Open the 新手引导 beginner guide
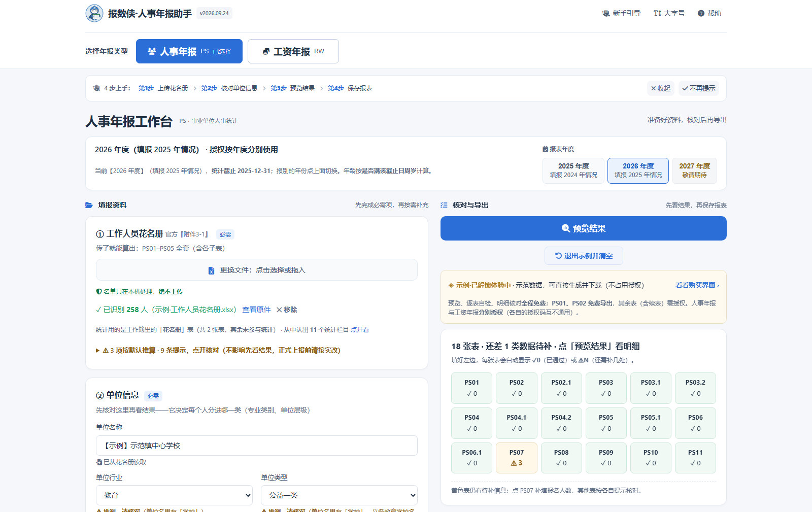812x512 pixels. click(621, 13)
